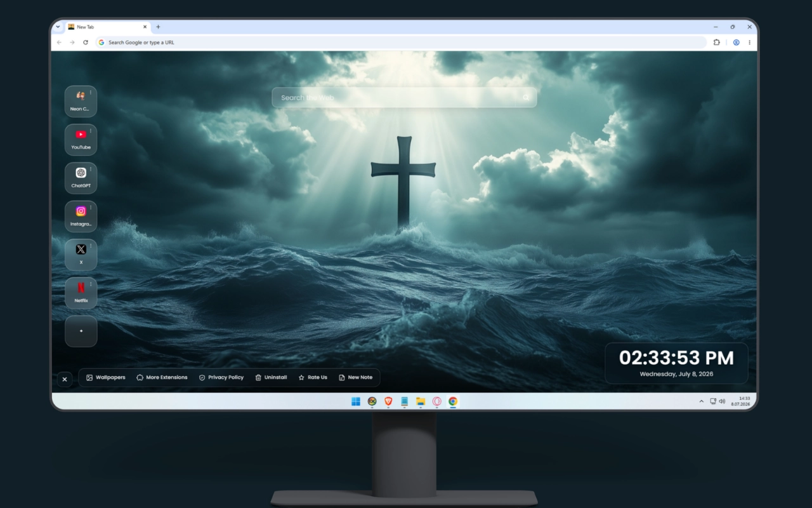This screenshot has height=508, width=812.
Task: Click the date Wednesday, July 8, 2026
Action: point(676,374)
